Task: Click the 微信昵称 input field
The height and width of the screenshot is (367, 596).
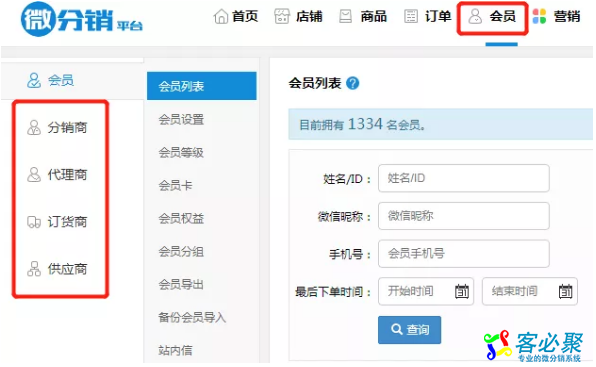Action: tap(464, 216)
